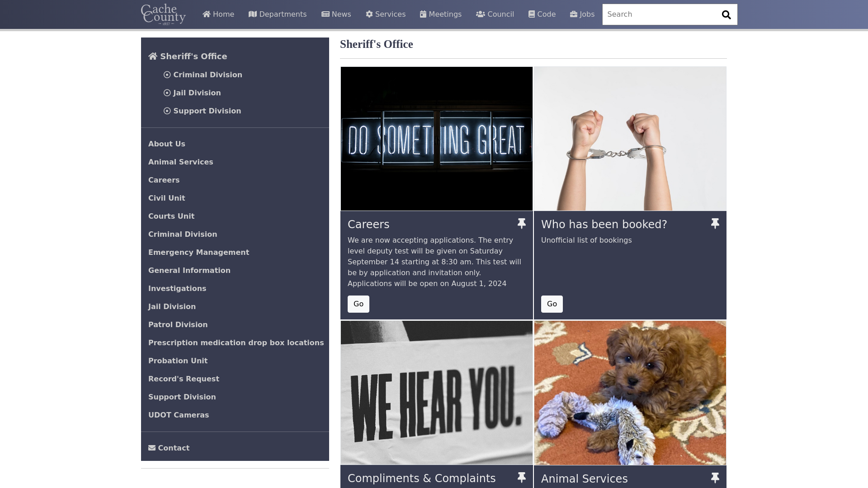The image size is (868, 488).
Task: Click the envelope icon beside Contact
Action: (x=152, y=448)
